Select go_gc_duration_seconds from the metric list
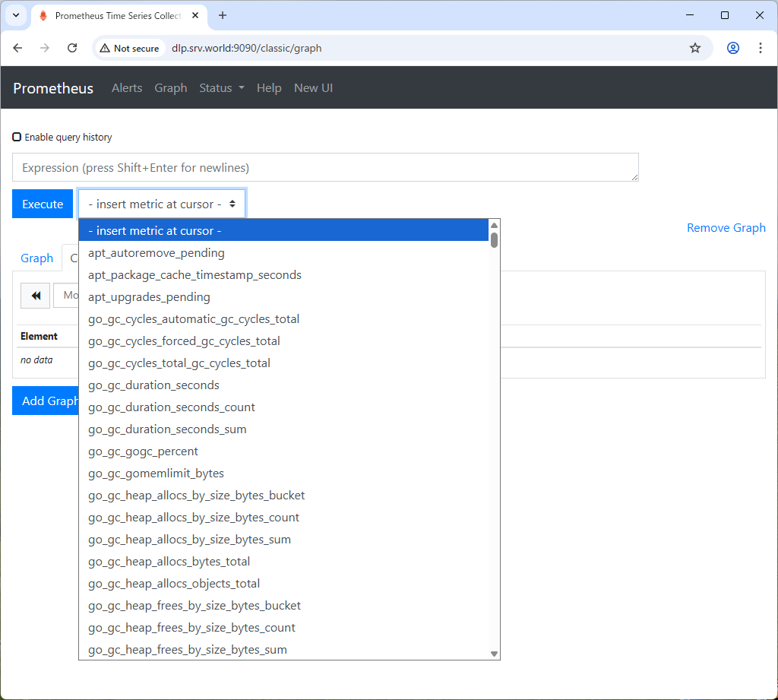Image resolution: width=778 pixels, height=700 pixels. tap(153, 385)
